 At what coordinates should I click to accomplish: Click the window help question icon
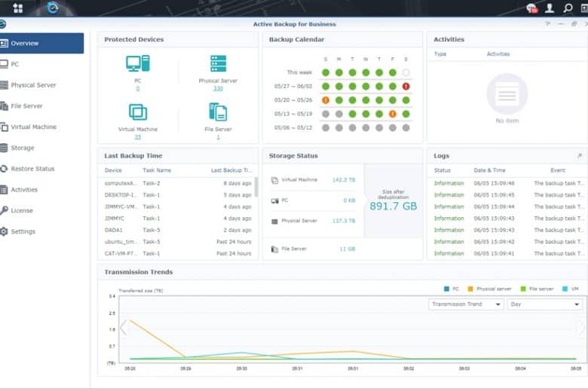(x=547, y=24)
